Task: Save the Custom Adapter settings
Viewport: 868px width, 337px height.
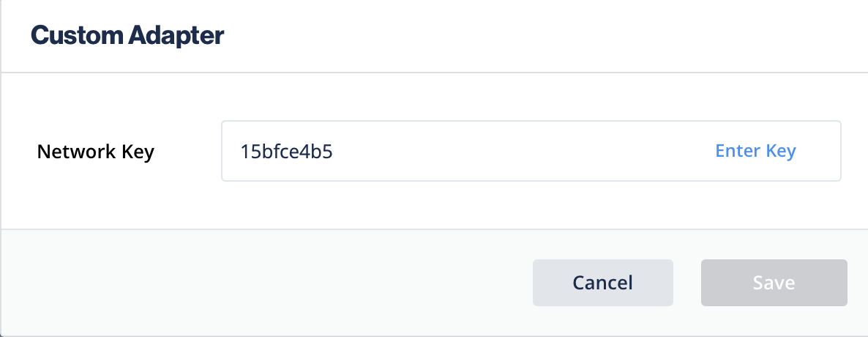Action: 774,283
